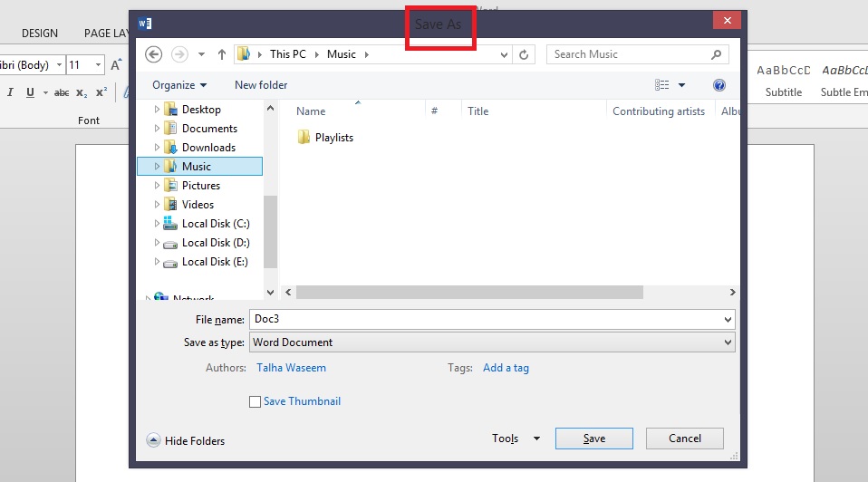Expand the Local Disk (C:) node

point(157,224)
